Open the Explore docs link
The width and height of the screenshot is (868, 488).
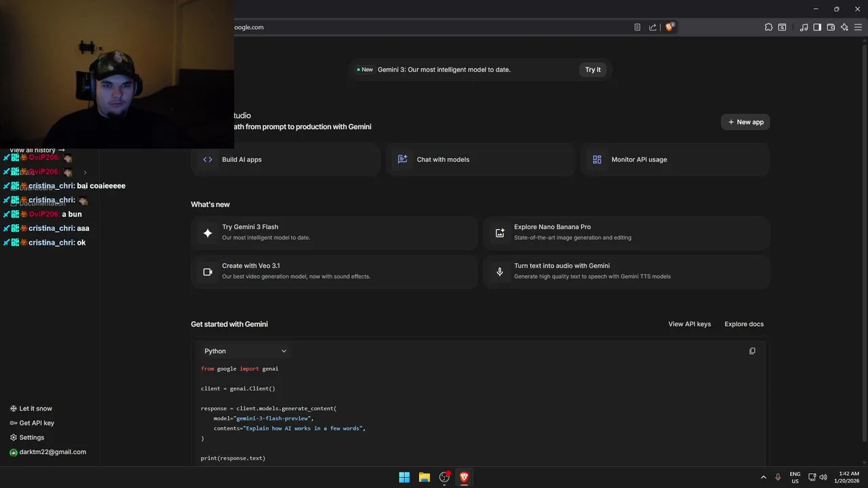tap(744, 324)
